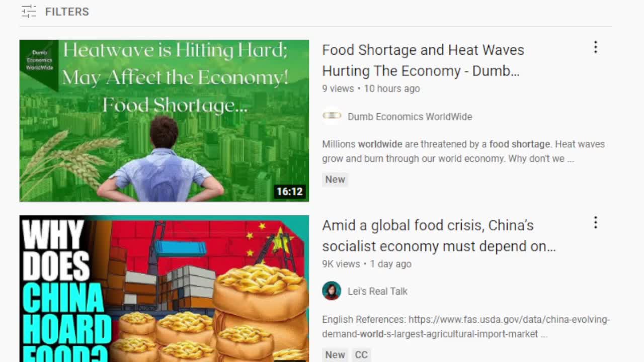
Task: Open the filters slider icon
Action: [x=29, y=11]
